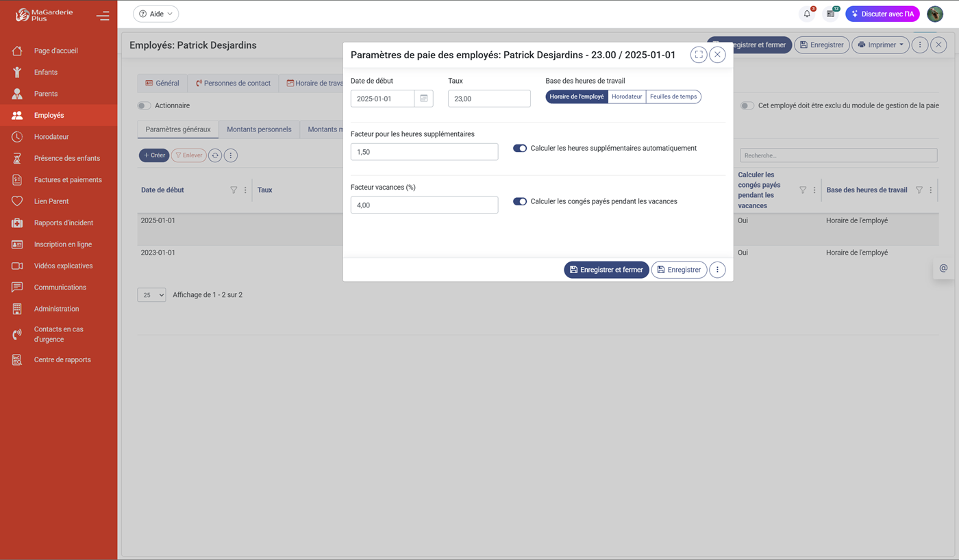959x560 pixels.
Task: Collapse the sidebar with the hamburger icon
Action: pos(103,16)
